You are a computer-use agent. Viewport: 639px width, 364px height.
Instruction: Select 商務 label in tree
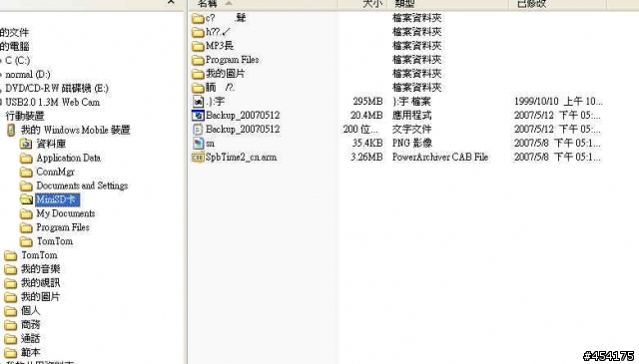point(31,325)
